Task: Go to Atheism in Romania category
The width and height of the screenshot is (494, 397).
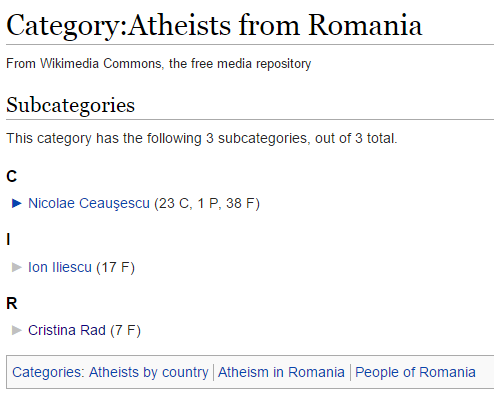Action: [x=281, y=372]
